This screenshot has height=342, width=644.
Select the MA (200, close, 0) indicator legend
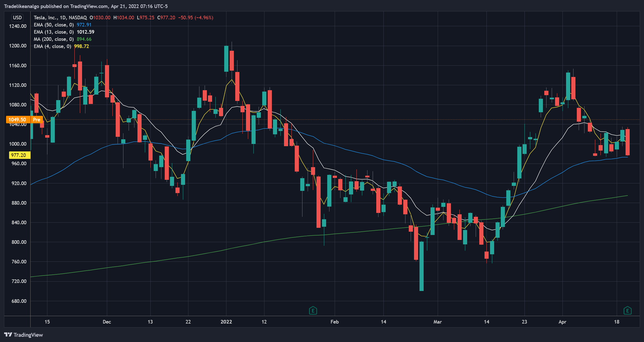[54, 39]
